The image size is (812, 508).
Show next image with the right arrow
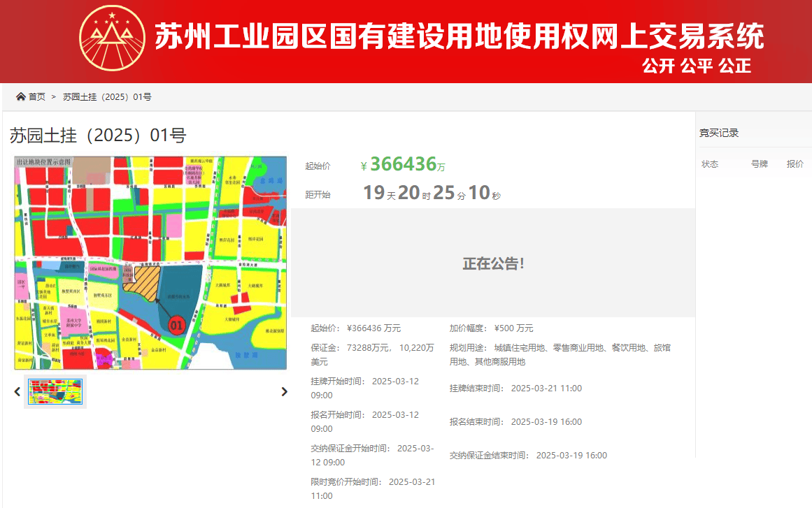284,392
